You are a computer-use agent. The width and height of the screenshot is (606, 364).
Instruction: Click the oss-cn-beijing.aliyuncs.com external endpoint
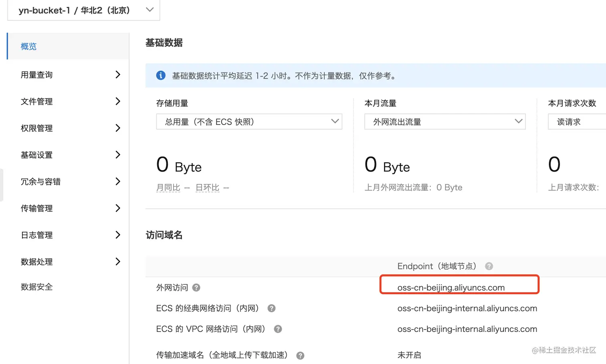(451, 287)
